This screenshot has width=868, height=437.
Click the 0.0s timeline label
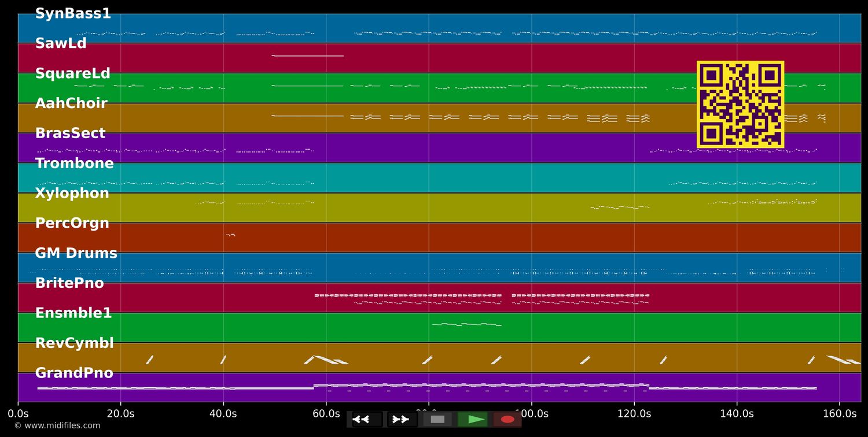tap(19, 414)
